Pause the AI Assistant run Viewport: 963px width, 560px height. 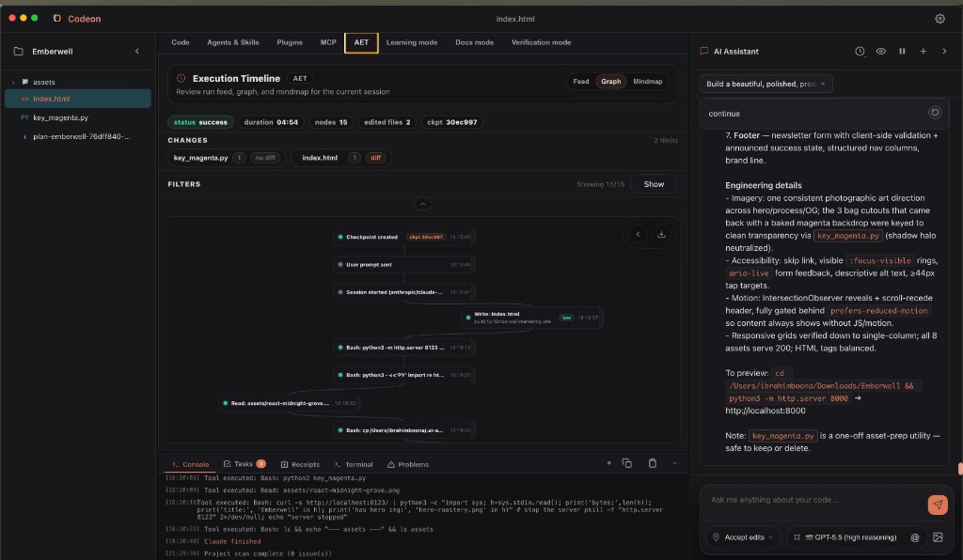pyautogui.click(x=902, y=52)
